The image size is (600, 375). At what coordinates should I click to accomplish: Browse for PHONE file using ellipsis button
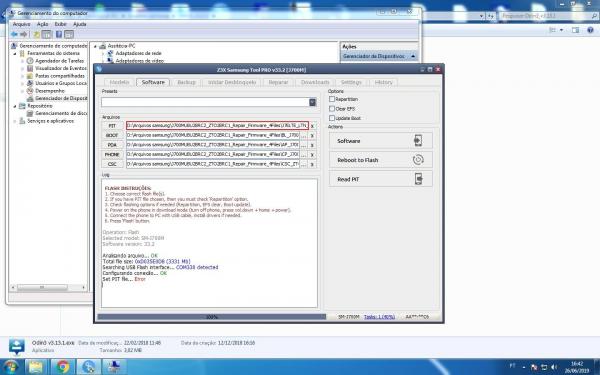[304, 155]
